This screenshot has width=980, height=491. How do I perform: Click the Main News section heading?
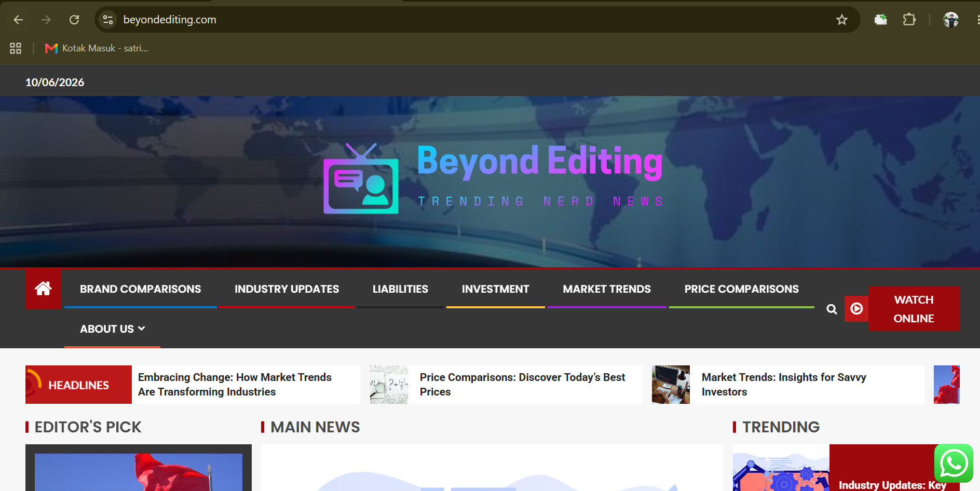click(315, 427)
